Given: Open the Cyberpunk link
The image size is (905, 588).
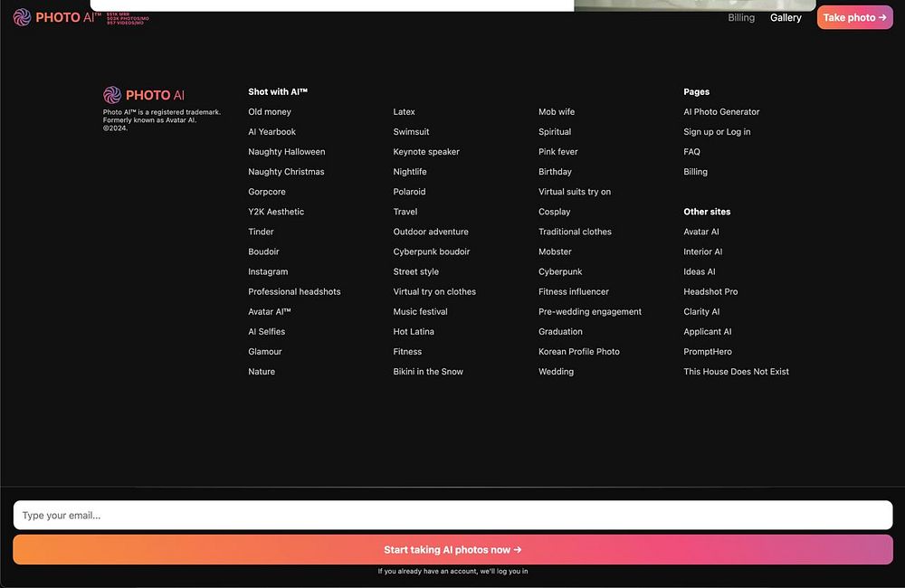Looking at the screenshot, I should (560, 271).
